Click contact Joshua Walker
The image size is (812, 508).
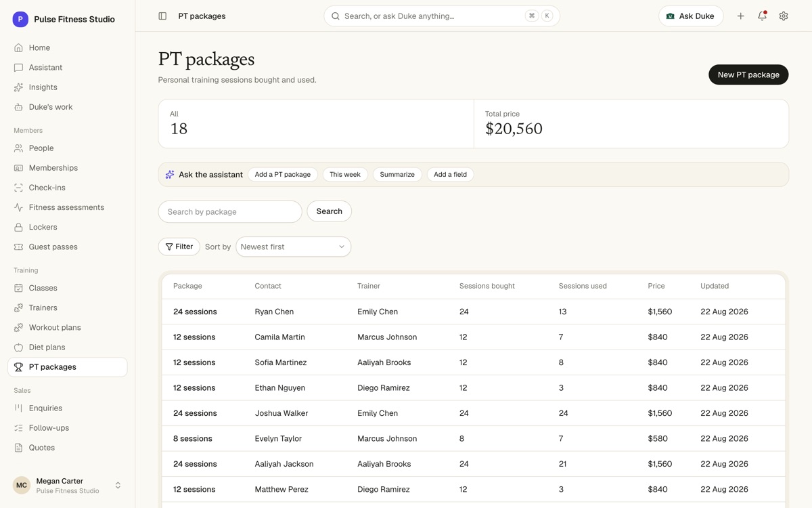tap(281, 413)
